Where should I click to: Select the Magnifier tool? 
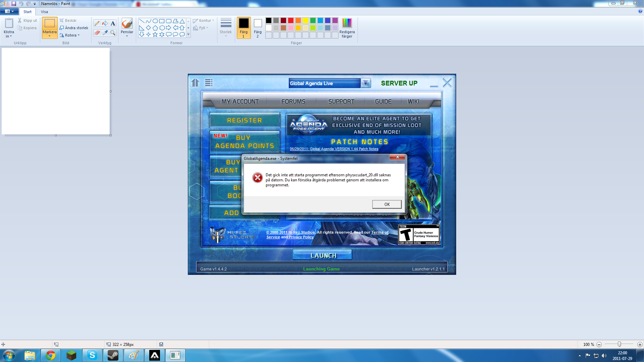(x=113, y=33)
